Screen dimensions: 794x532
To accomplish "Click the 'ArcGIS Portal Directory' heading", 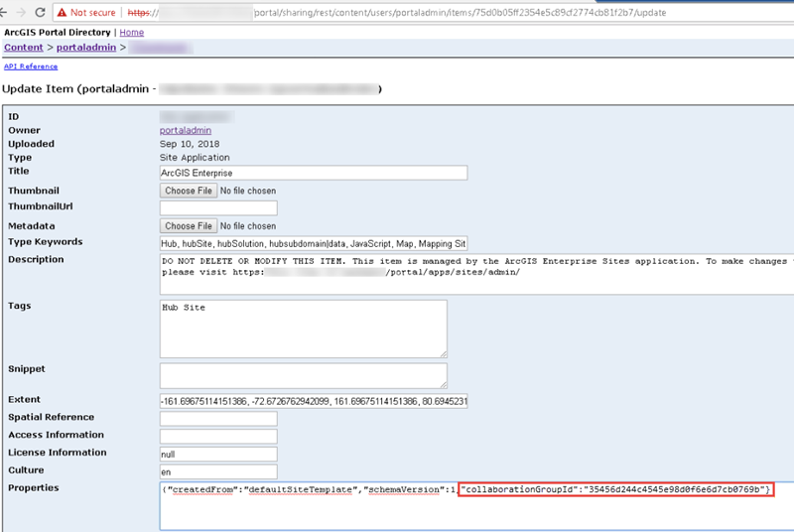I will 58,33.
